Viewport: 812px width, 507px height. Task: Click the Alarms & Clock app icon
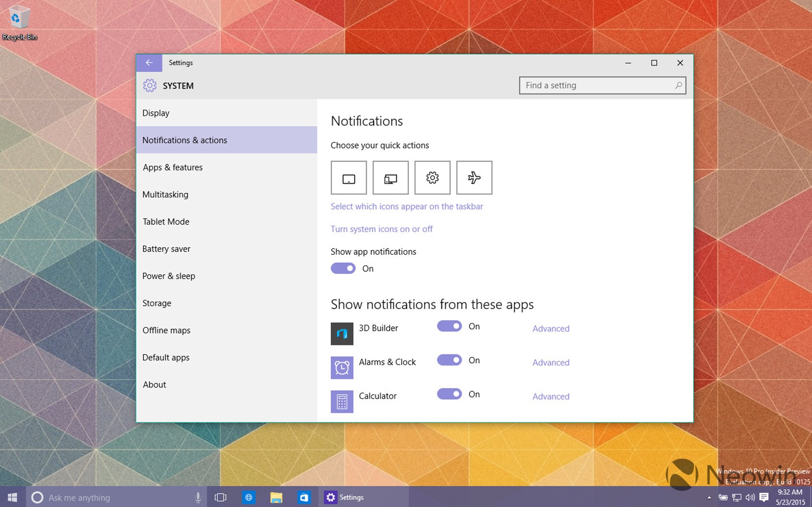pos(342,368)
